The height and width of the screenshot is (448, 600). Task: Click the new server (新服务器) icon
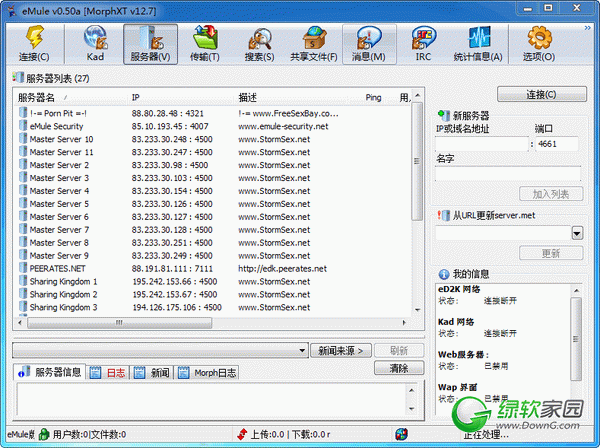coord(443,114)
